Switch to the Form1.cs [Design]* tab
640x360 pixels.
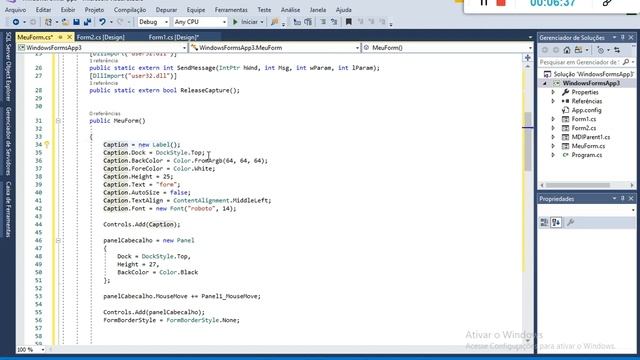pyautogui.click(x=173, y=37)
